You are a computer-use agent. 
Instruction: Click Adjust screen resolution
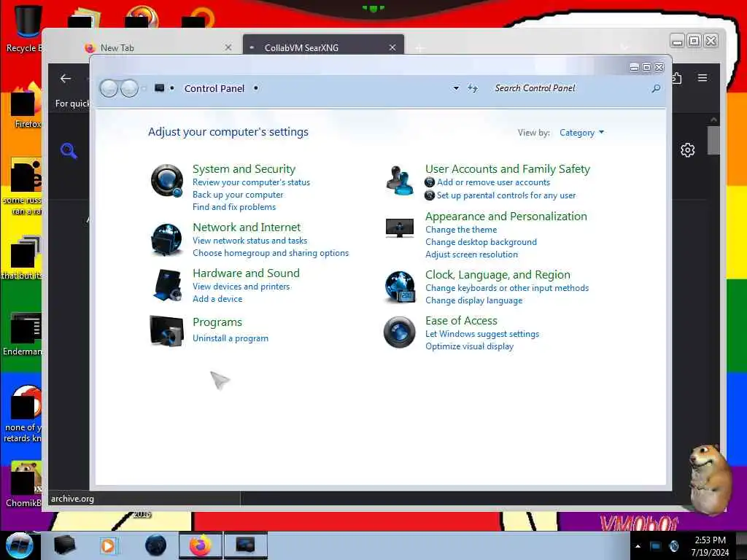471,254
